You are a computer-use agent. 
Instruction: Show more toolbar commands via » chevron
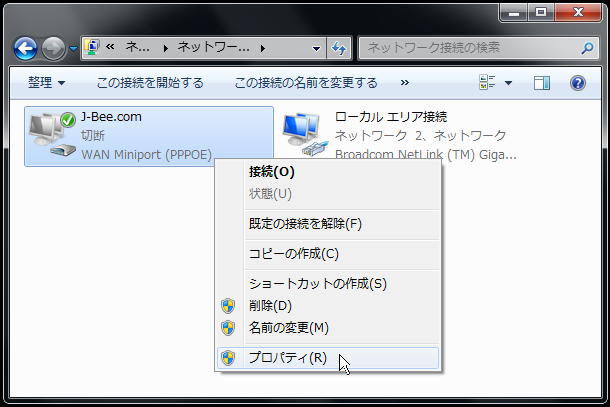405,82
